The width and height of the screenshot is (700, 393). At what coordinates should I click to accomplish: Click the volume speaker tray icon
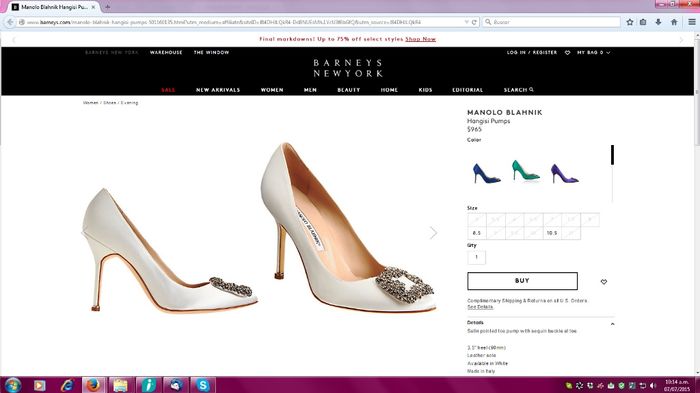(653, 385)
